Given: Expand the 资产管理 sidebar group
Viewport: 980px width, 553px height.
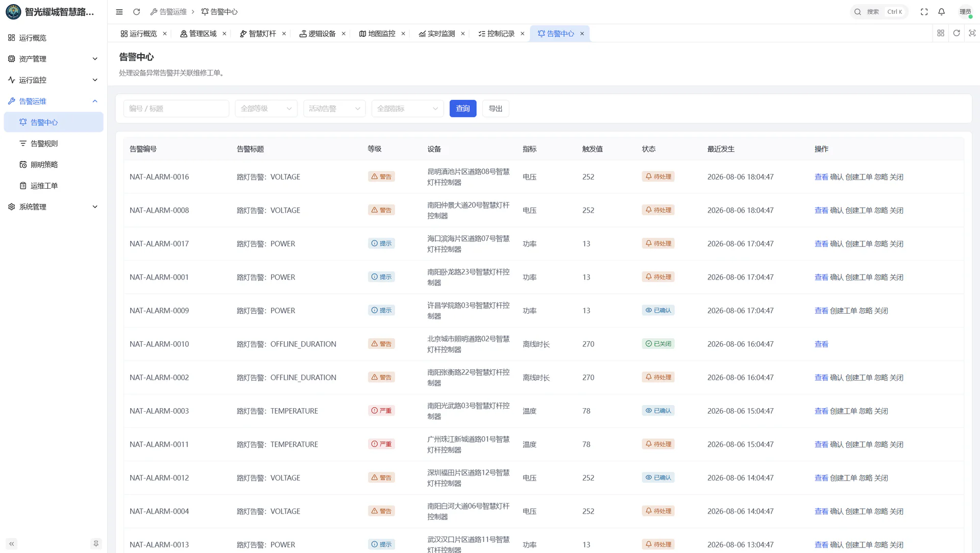Looking at the screenshot, I should (54, 59).
